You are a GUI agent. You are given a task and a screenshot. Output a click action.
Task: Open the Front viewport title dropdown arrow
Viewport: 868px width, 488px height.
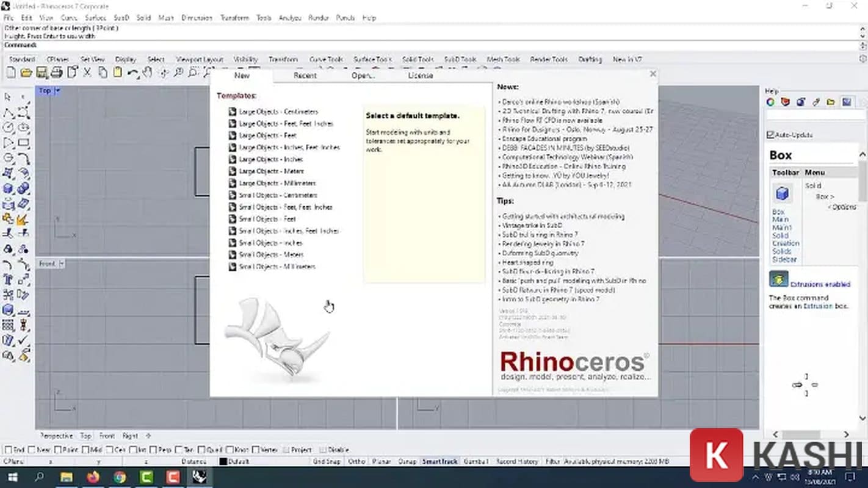[x=62, y=264]
